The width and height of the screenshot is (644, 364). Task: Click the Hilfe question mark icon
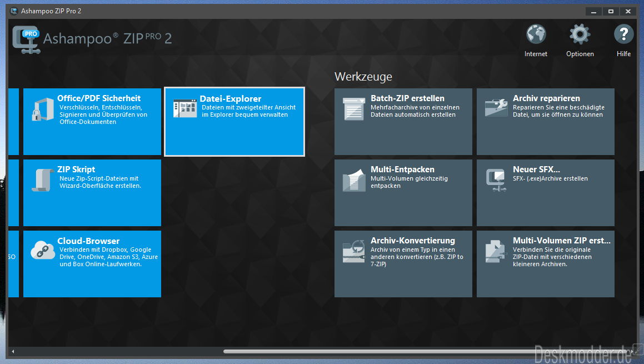[623, 34]
